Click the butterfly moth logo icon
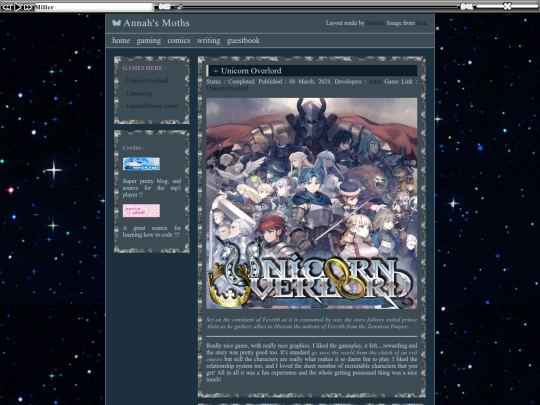Viewport: 540px width, 405px height. [116, 23]
